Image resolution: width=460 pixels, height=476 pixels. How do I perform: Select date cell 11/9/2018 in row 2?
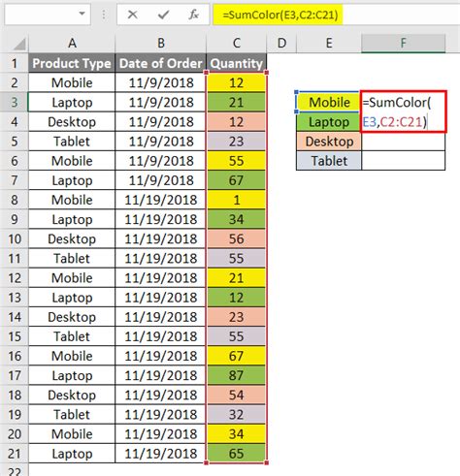point(161,82)
